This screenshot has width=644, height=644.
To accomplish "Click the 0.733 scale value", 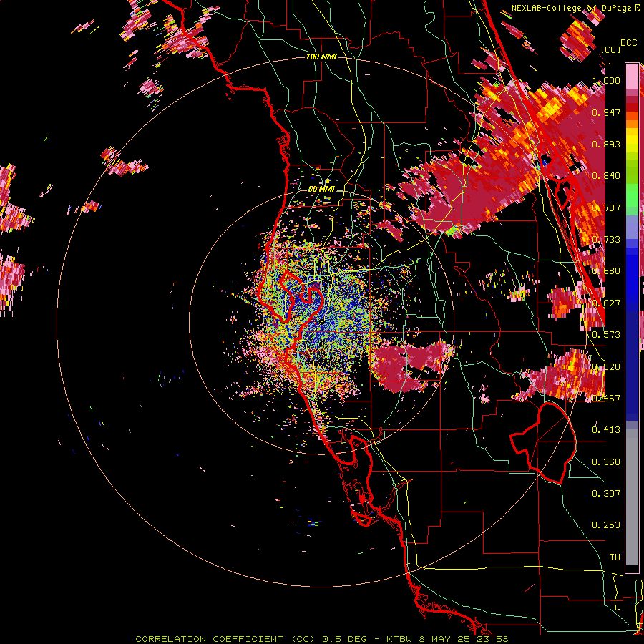I will point(606,239).
